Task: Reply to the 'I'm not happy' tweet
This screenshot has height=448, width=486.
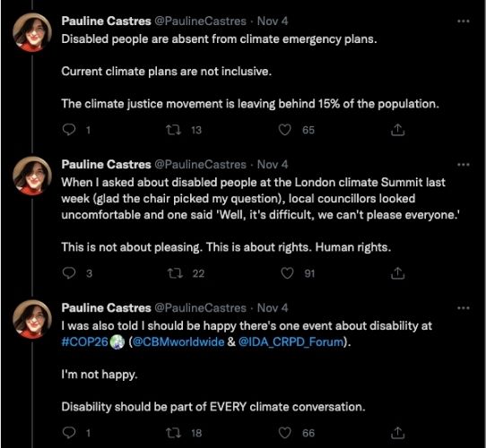Action: coord(69,433)
